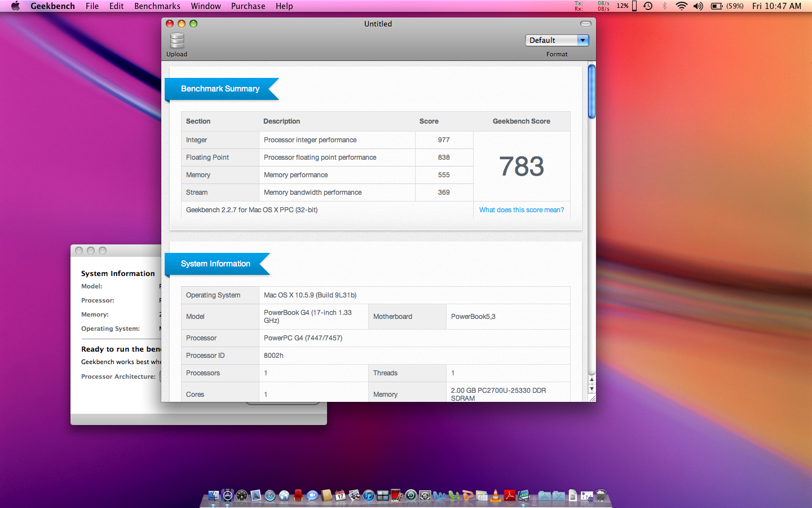Open iChat speech bubble icon in the dock
The width and height of the screenshot is (812, 508).
coord(312,496)
